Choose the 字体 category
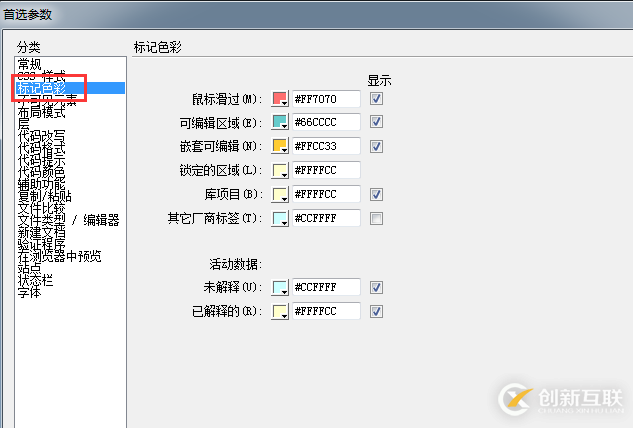The height and width of the screenshot is (428, 633). click(31, 292)
